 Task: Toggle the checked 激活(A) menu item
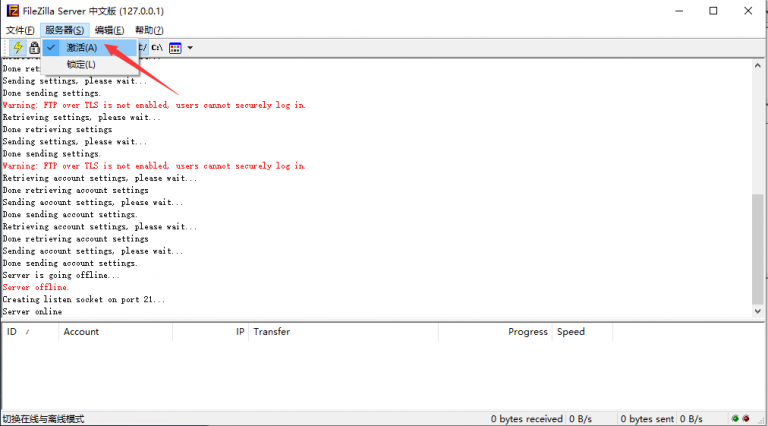82,48
